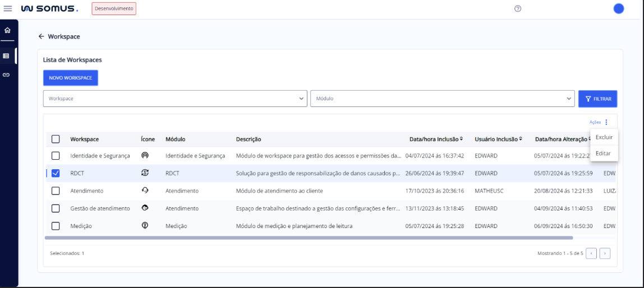Click the RDCT row icon
Screen dimensions: 644x288
pos(145,173)
